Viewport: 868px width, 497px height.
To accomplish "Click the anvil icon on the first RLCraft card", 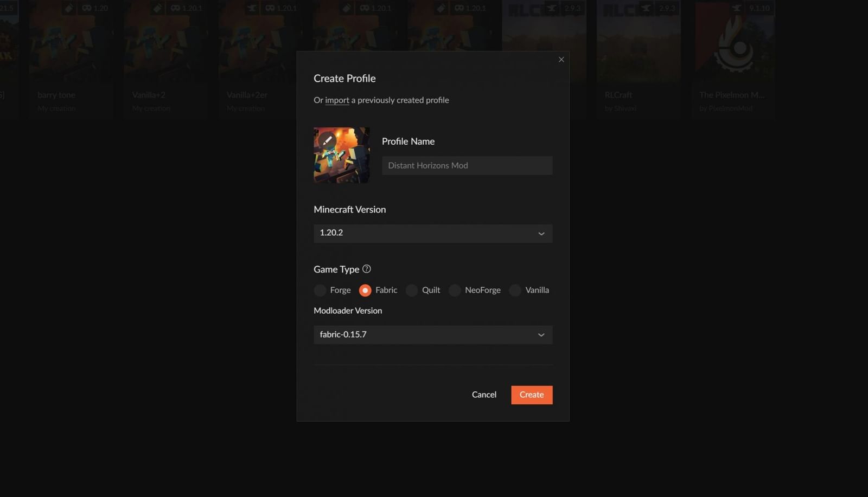I will pos(552,8).
